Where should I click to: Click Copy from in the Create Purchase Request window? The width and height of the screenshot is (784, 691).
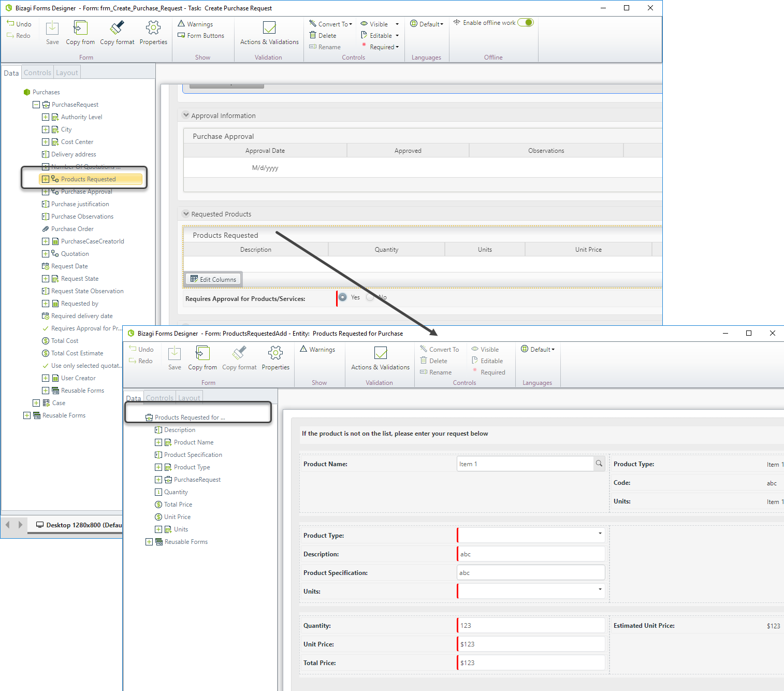click(80, 33)
